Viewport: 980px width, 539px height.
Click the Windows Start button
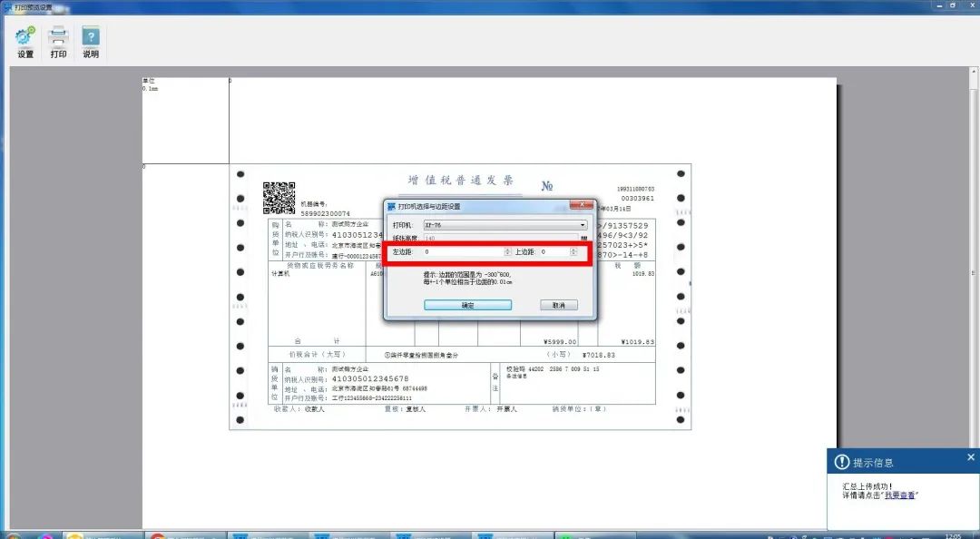coord(13,534)
